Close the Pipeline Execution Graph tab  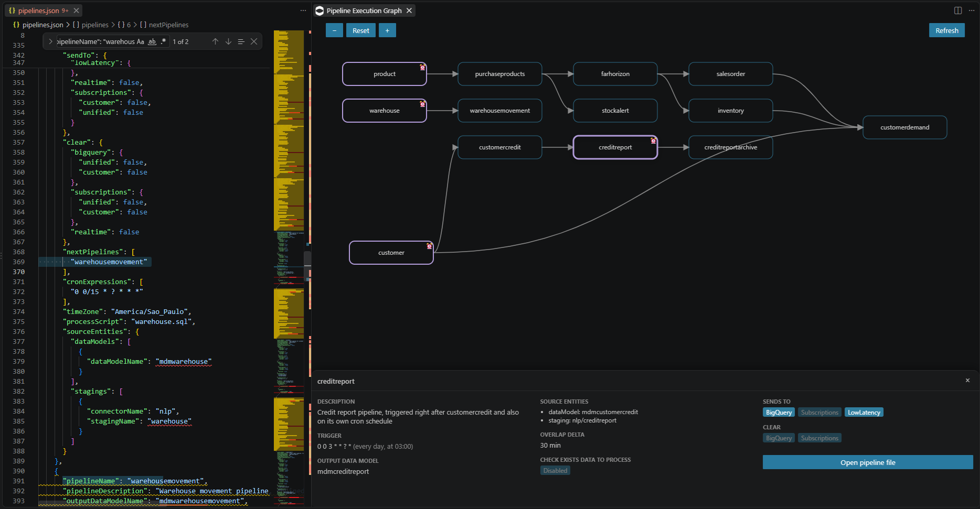409,10
